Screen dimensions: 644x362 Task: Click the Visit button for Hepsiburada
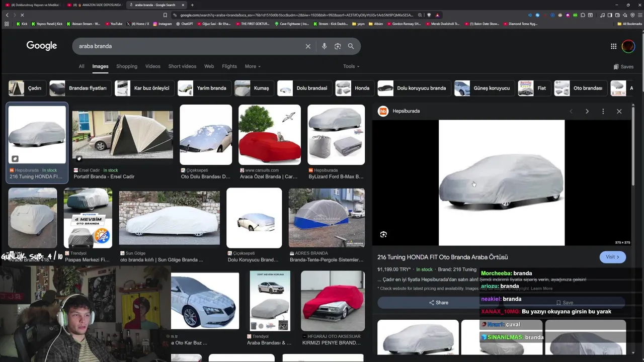pos(613,257)
